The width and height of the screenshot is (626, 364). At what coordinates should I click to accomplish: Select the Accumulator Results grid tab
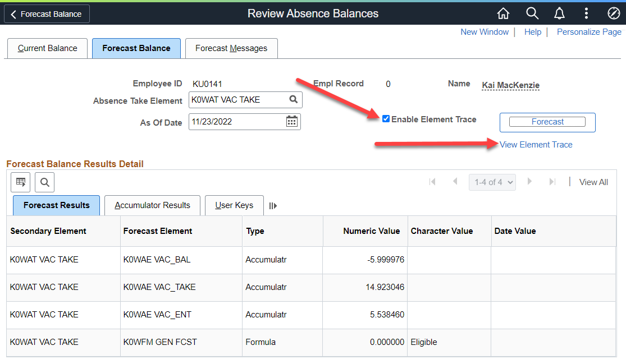point(152,205)
